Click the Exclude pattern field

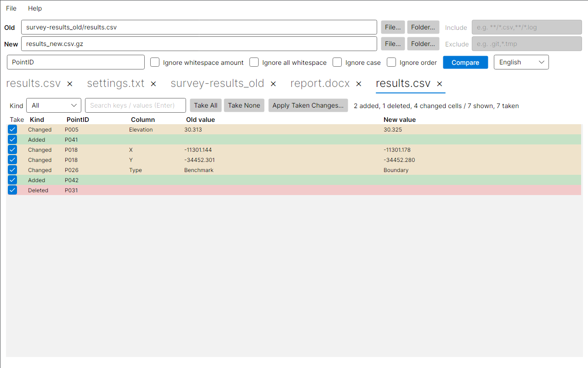(527, 44)
